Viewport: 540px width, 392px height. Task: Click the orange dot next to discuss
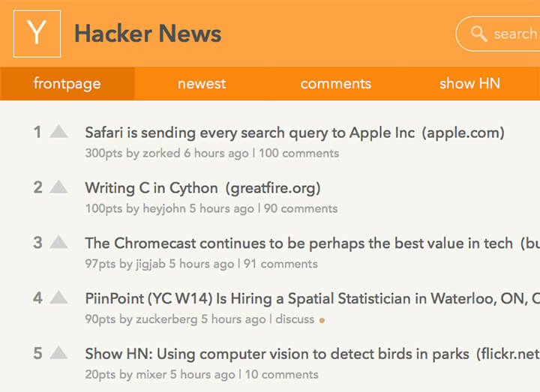pyautogui.click(x=322, y=320)
